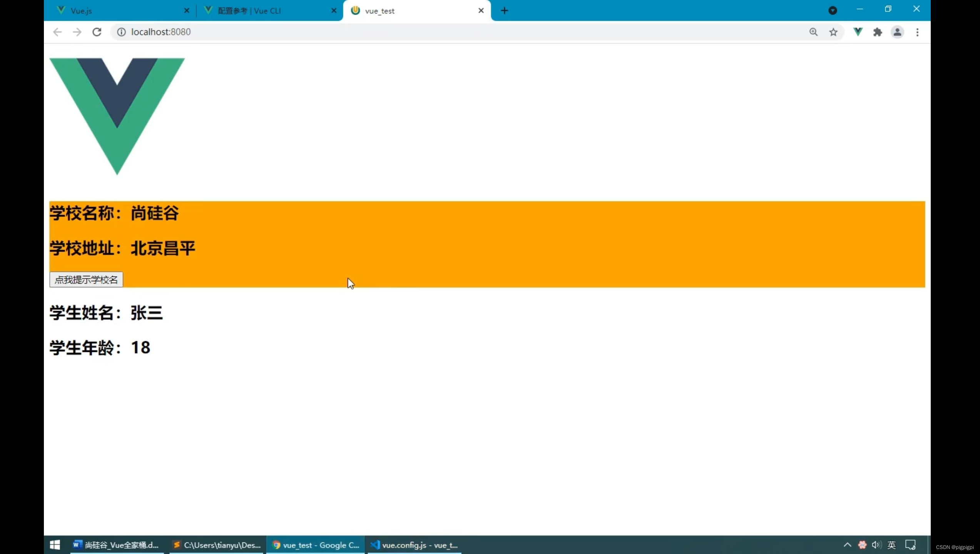Switch to the Vue.js tab
This screenshot has height=554, width=980.
coord(122,11)
